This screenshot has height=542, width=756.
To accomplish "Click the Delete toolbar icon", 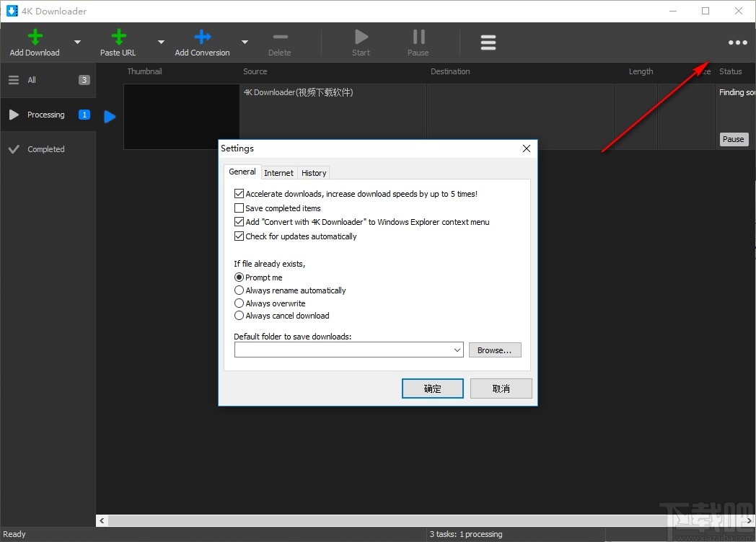I will 279,36.
